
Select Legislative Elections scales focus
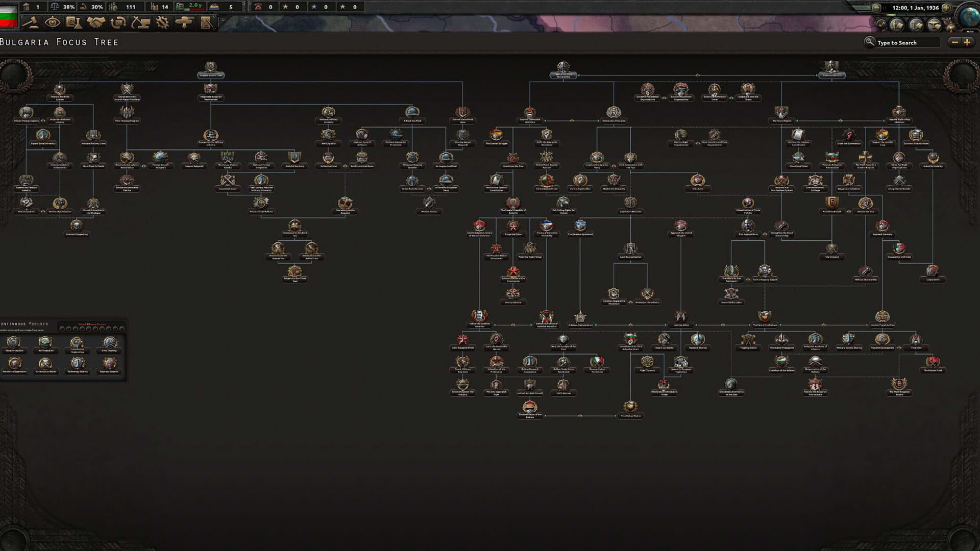[630, 205]
